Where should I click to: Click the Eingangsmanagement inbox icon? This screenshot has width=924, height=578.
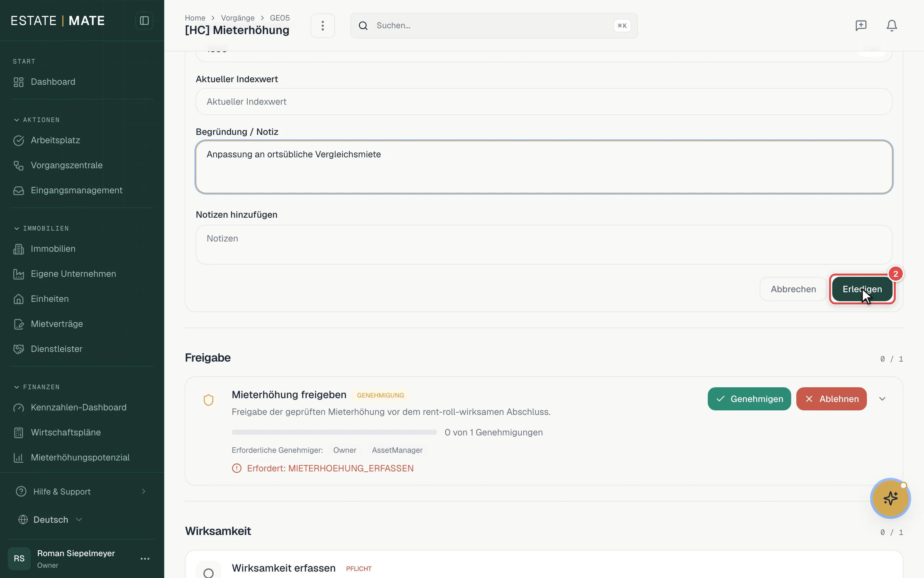click(x=19, y=190)
